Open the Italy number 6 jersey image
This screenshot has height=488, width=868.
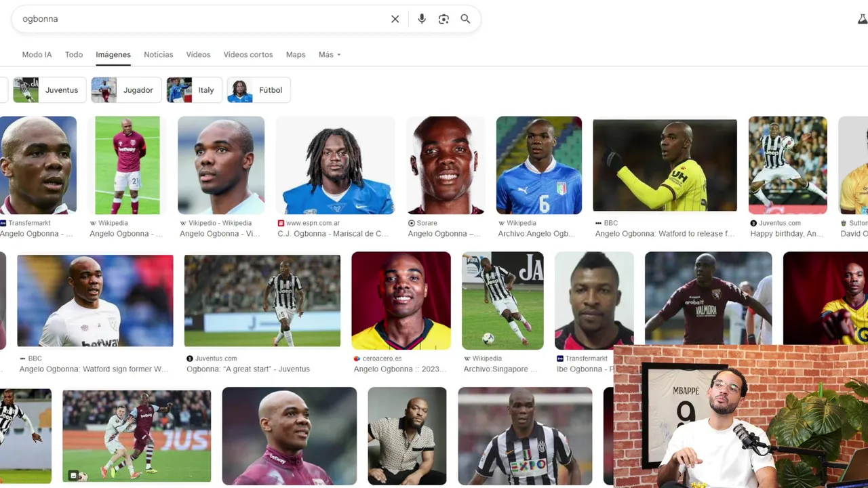539,165
